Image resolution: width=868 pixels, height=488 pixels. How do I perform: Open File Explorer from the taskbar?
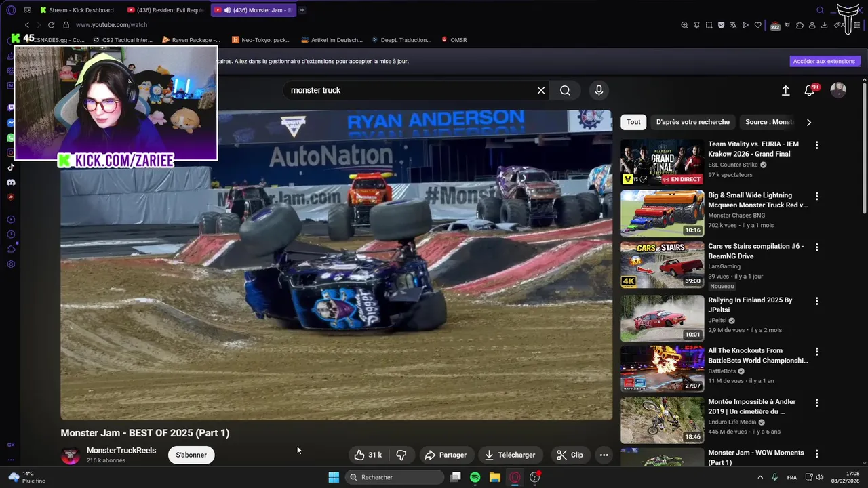[495, 477]
